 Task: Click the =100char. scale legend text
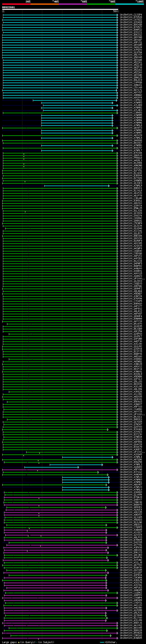point(111,642)
